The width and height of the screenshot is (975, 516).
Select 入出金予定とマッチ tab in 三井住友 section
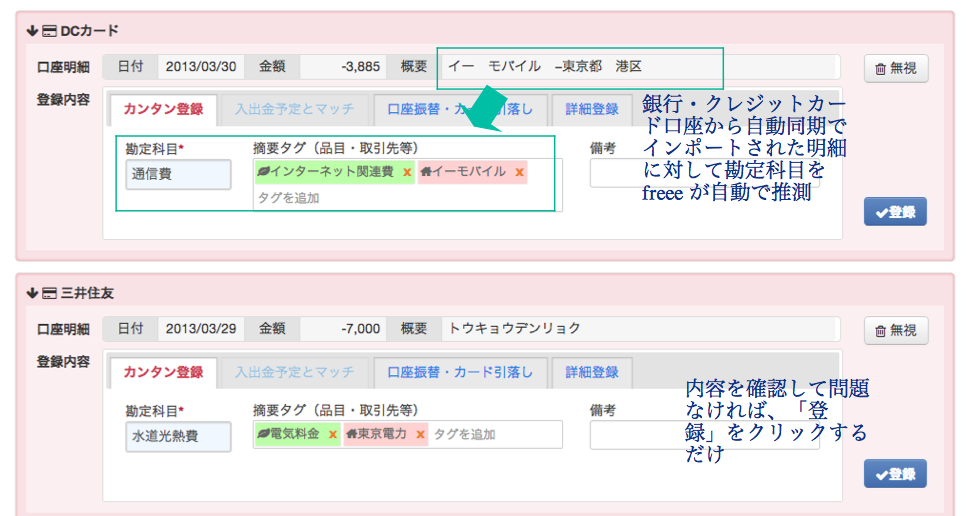[x=295, y=372]
